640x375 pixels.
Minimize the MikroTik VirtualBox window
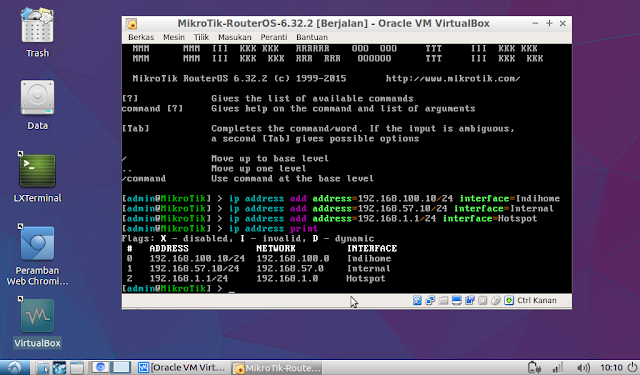pos(535,24)
